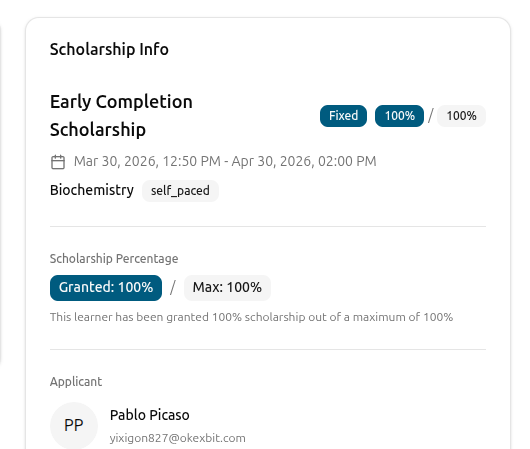The width and height of the screenshot is (530, 449).
Task: Open the applicant name Pablo Picaso
Action: (150, 415)
